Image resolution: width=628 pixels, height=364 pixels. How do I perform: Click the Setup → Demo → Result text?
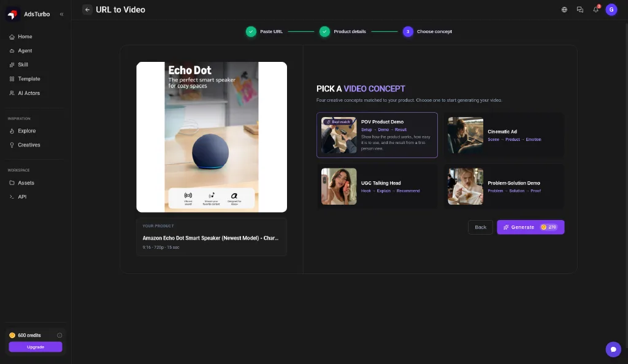[384, 129]
